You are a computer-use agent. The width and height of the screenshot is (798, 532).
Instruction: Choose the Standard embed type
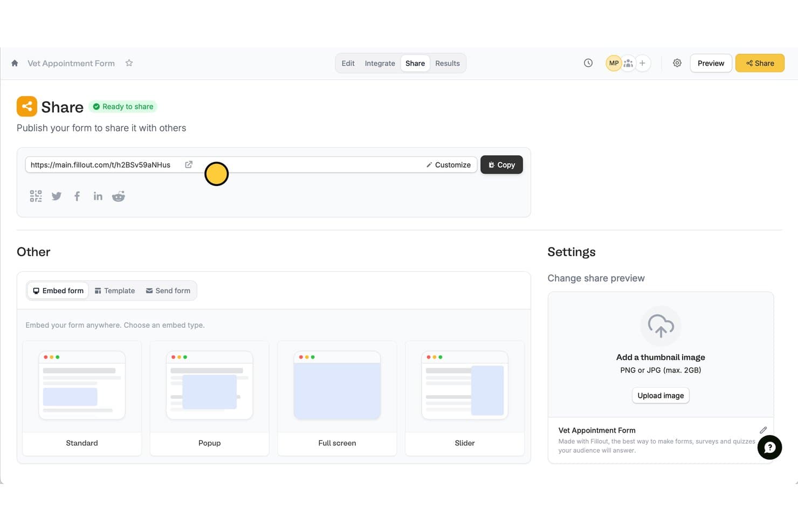tap(82, 398)
